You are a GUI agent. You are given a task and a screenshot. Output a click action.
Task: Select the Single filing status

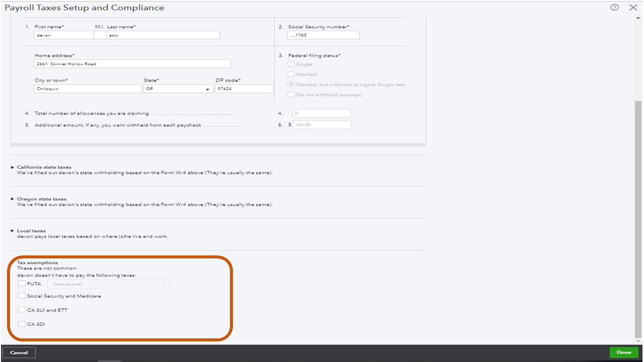click(291, 64)
